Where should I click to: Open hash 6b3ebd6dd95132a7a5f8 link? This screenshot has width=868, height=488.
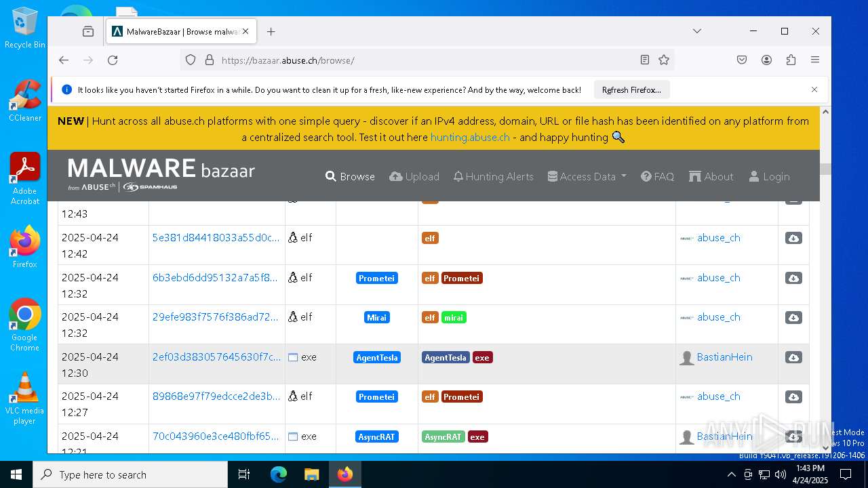point(214,277)
